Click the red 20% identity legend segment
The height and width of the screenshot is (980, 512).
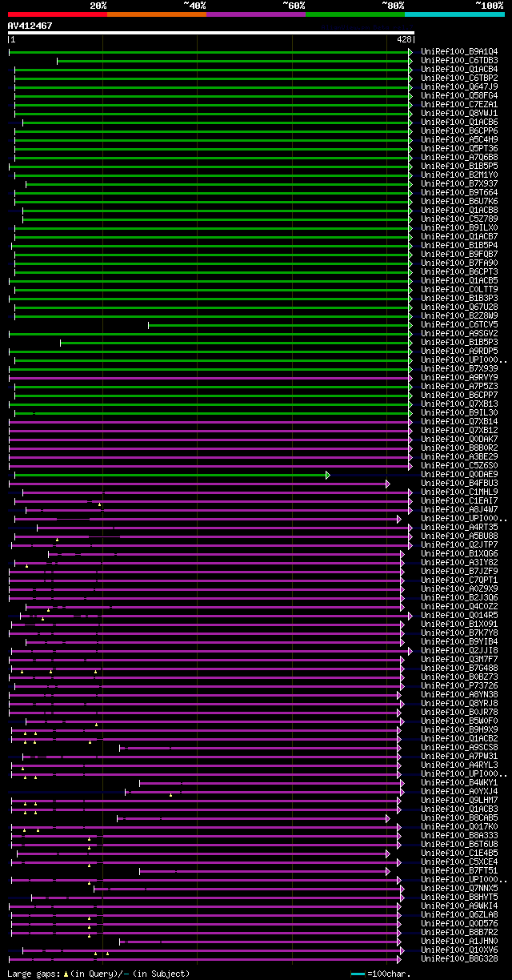(57, 14)
